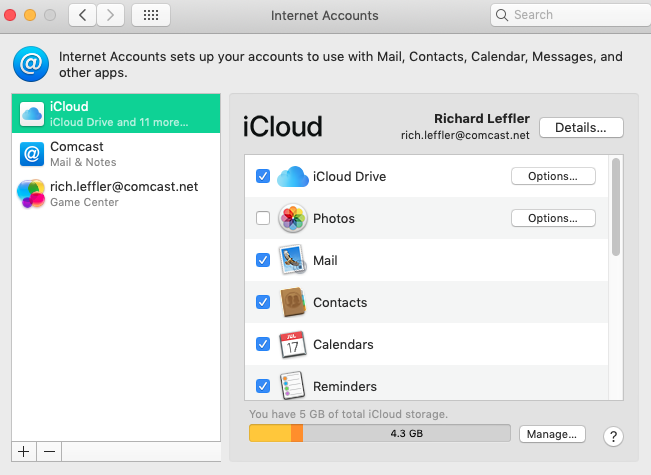Open account Details
This screenshot has height=475, width=651.
point(581,128)
